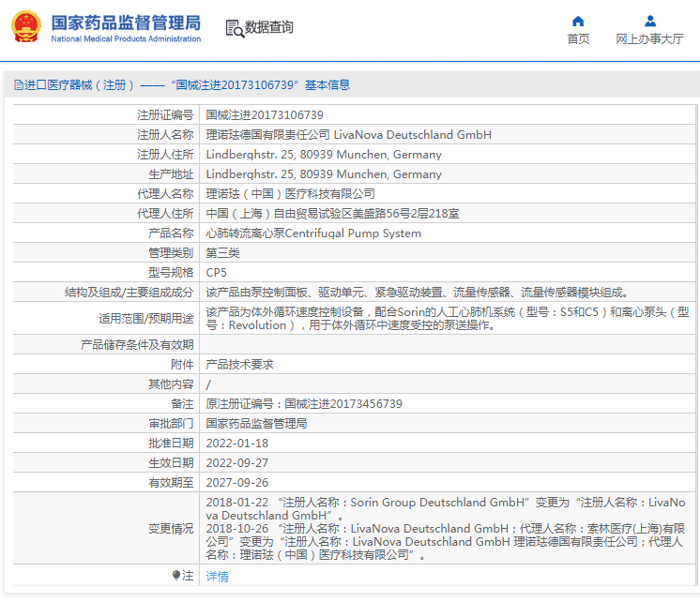Open the 网上办事大厅 text label
The width and height of the screenshot is (700, 602).
[x=649, y=39]
